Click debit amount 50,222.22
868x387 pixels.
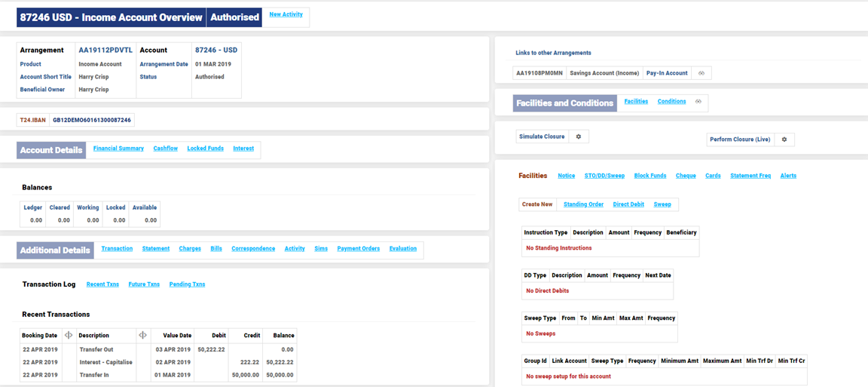212,349
